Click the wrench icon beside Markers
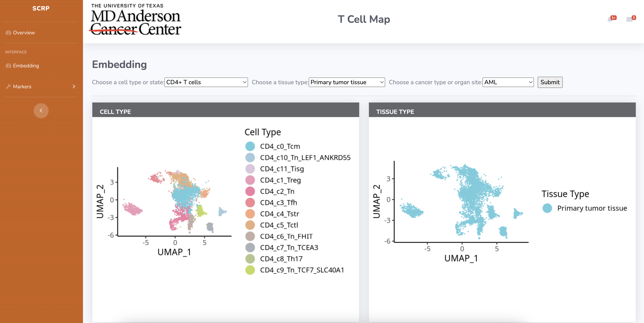This screenshot has height=323, width=644. [x=8, y=86]
